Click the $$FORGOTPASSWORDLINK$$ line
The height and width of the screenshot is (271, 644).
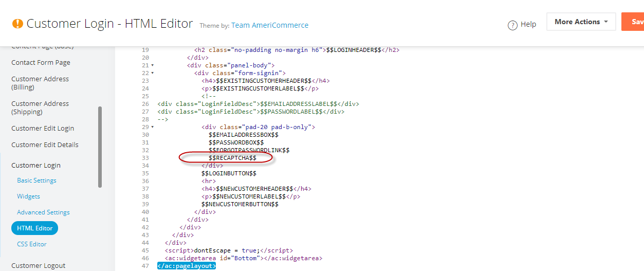point(249,150)
